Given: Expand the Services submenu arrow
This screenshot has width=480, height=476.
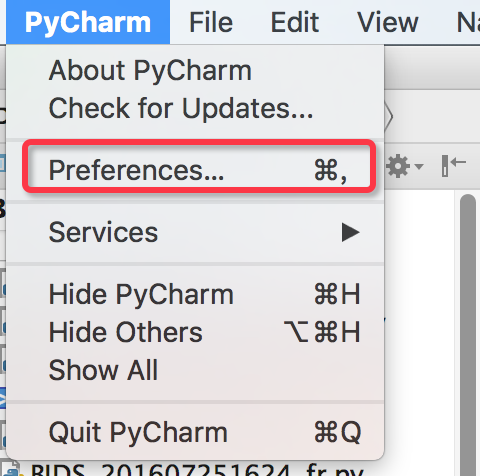Looking at the screenshot, I should (x=350, y=232).
